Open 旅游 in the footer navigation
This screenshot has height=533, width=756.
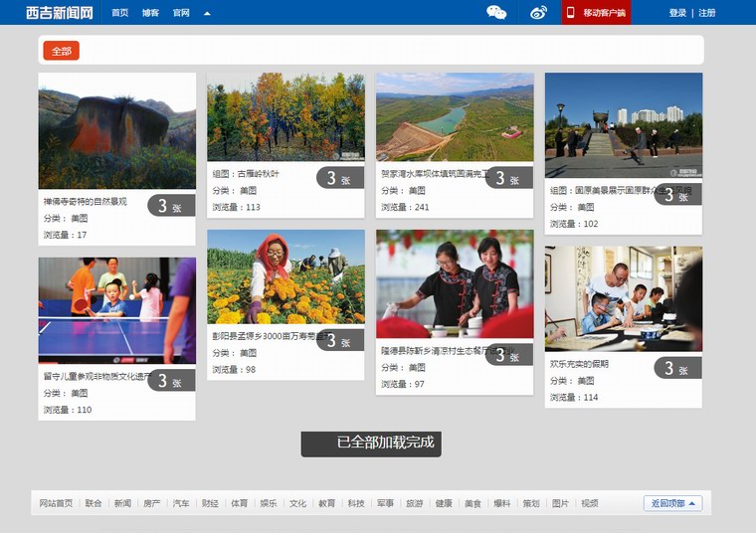click(x=415, y=503)
